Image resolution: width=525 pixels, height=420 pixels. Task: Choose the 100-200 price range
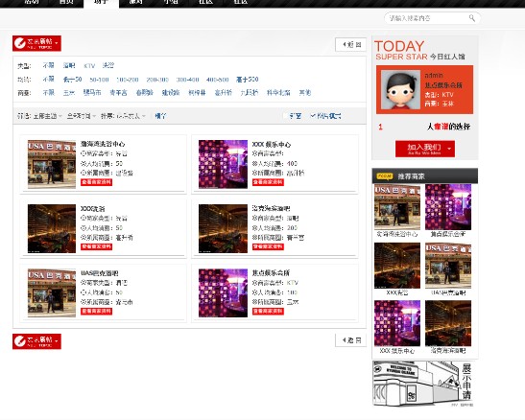pyautogui.click(x=128, y=80)
